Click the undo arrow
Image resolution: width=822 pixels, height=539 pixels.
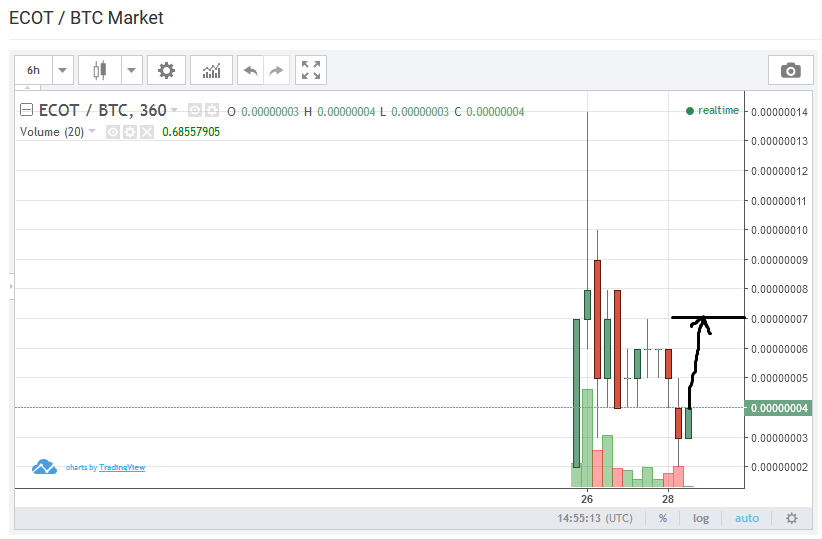coord(251,70)
